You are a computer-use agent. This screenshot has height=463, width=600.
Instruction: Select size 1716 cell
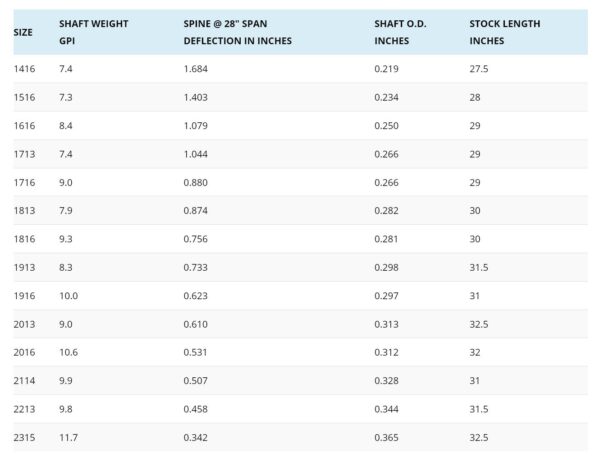pyautogui.click(x=24, y=183)
